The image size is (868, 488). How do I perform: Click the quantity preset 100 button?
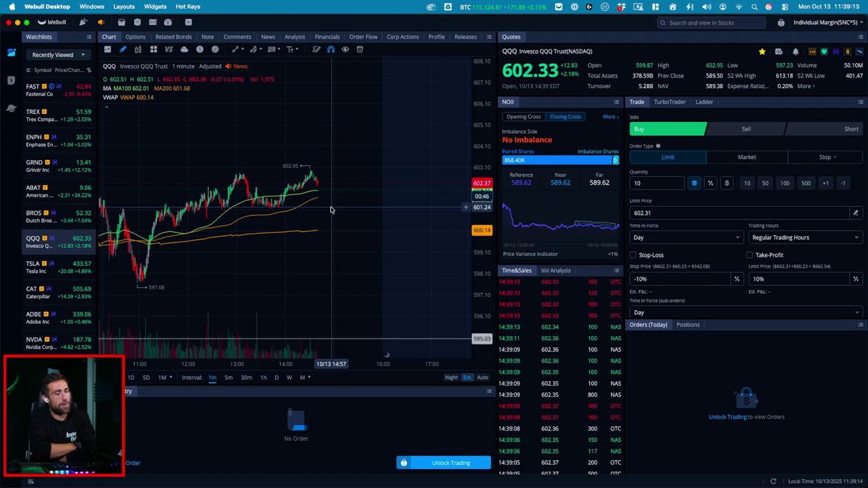[x=785, y=183]
